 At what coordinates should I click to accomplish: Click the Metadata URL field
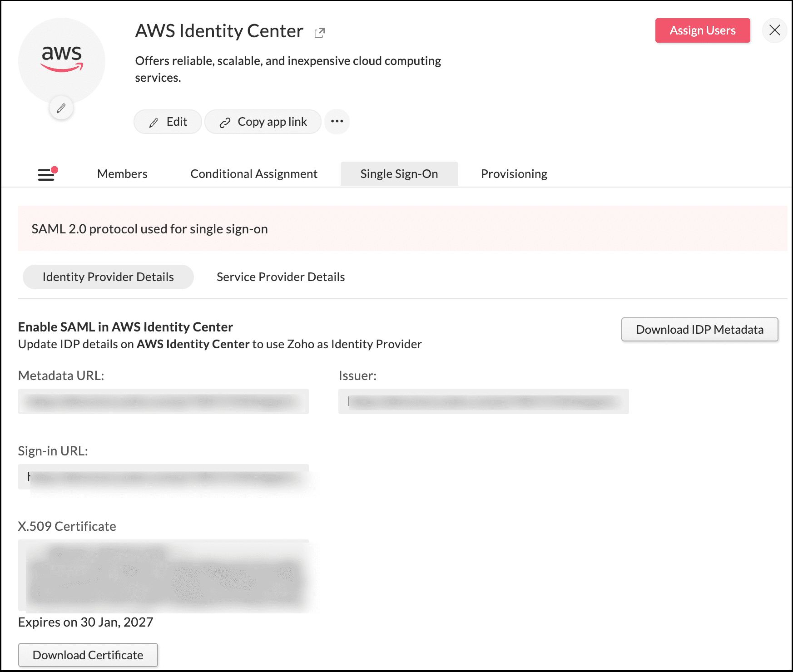(164, 401)
